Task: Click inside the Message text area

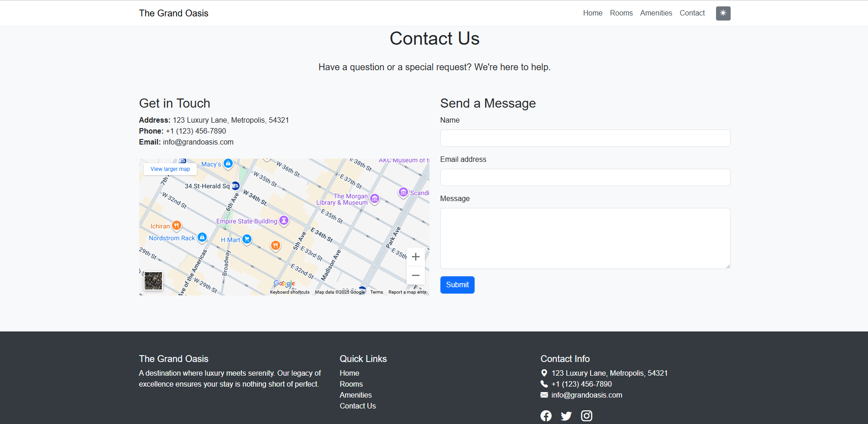Action: coord(585,238)
